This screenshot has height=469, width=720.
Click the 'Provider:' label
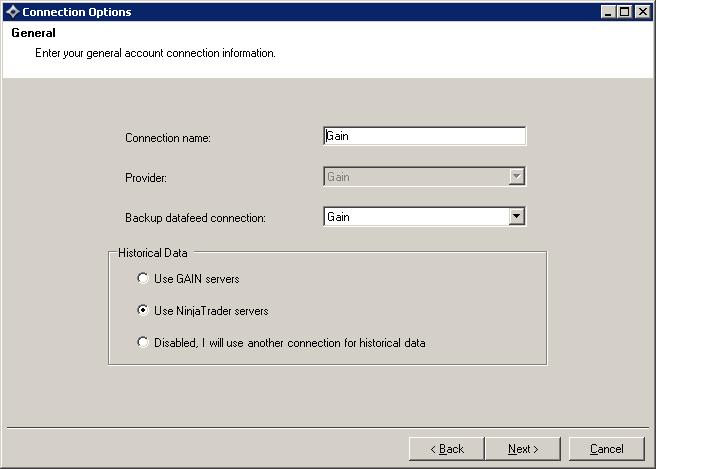[146, 178]
